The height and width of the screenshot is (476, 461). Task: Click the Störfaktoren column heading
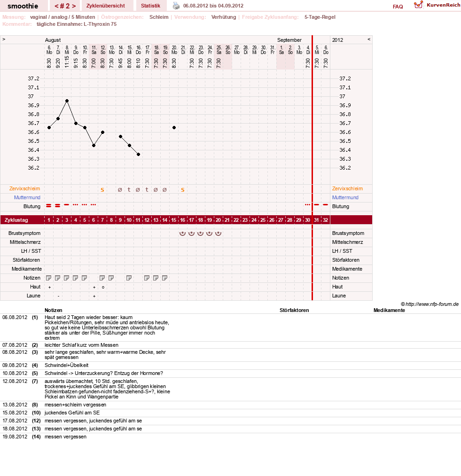click(294, 310)
